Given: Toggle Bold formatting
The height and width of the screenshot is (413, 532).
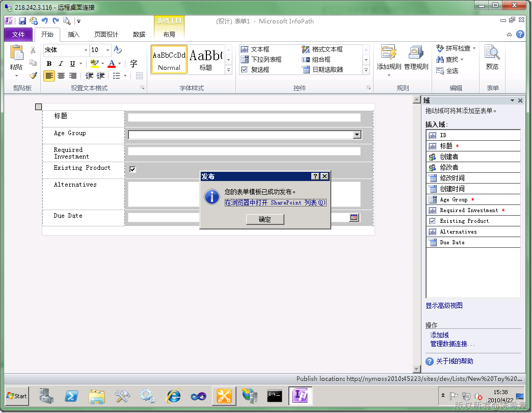Looking at the screenshot, I should (x=49, y=63).
